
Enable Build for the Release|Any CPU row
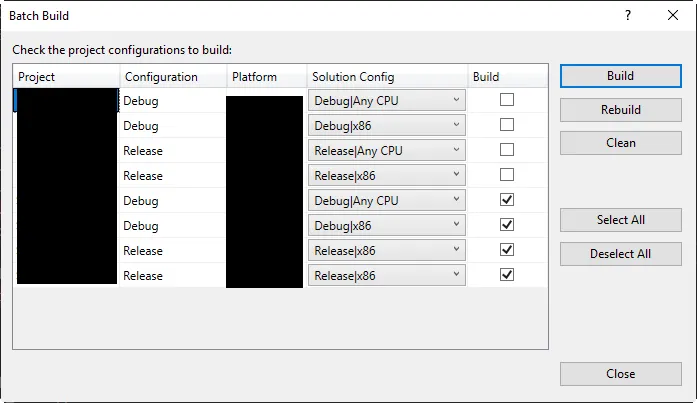(507, 150)
